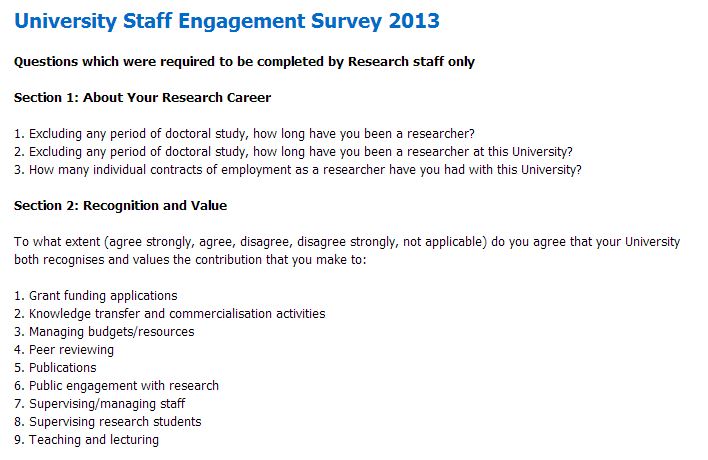Click the Peer reviewing list item
The image size is (708, 460).
tap(71, 350)
